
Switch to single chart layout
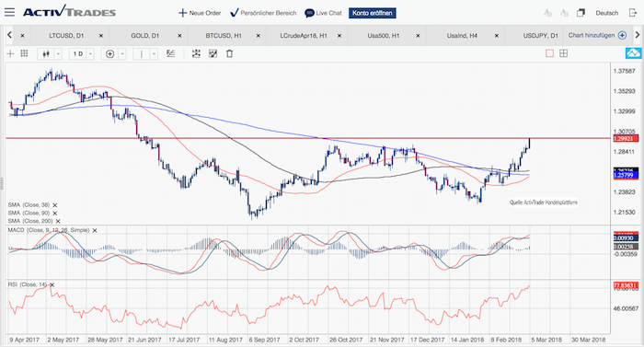549,53
